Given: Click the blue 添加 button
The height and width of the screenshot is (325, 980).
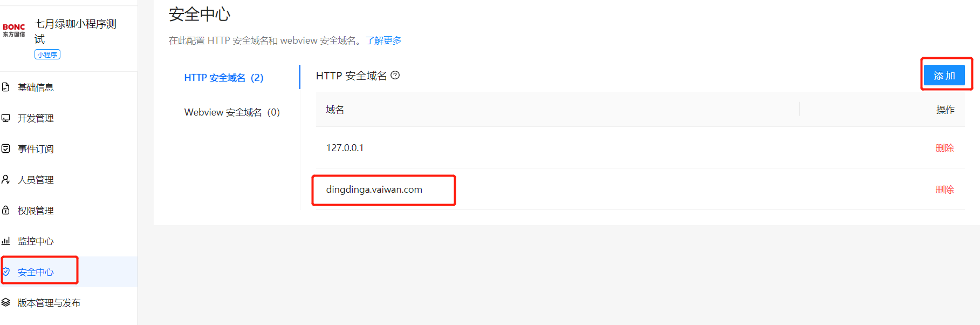Looking at the screenshot, I should (944, 76).
